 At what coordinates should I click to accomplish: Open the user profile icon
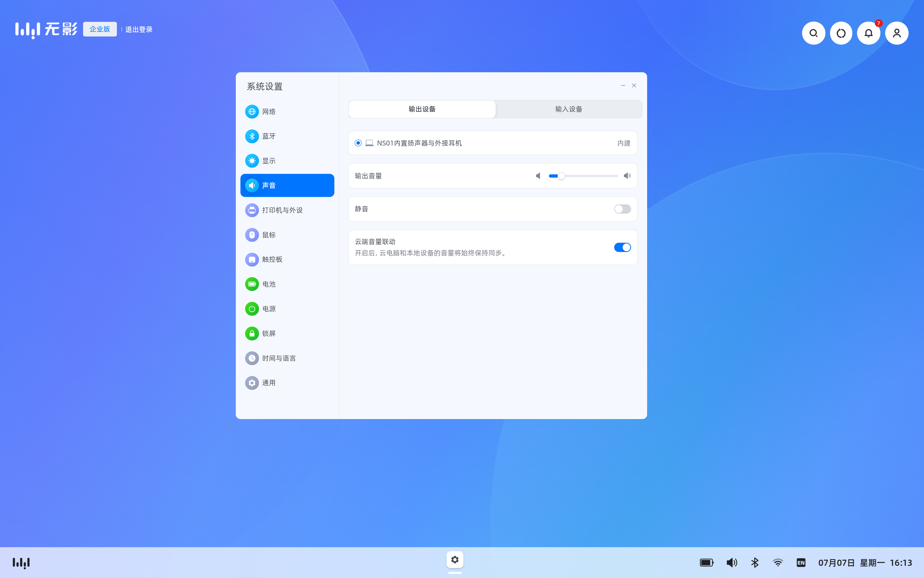[x=896, y=33]
